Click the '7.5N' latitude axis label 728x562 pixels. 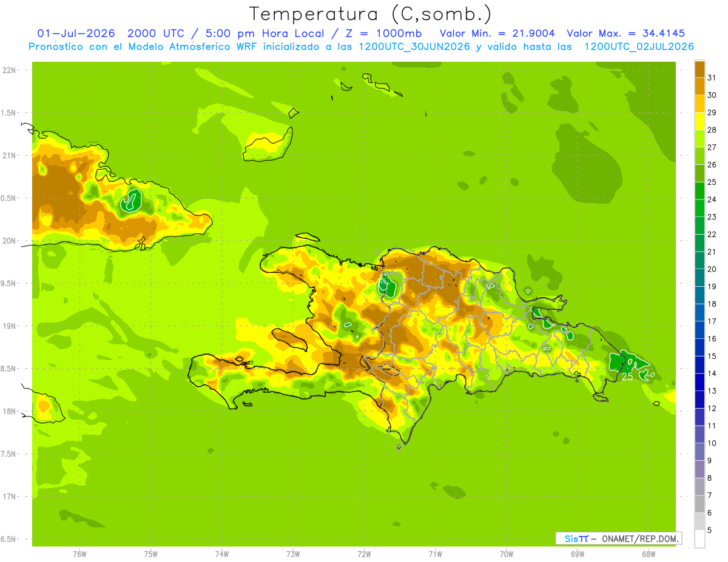tap(10, 453)
